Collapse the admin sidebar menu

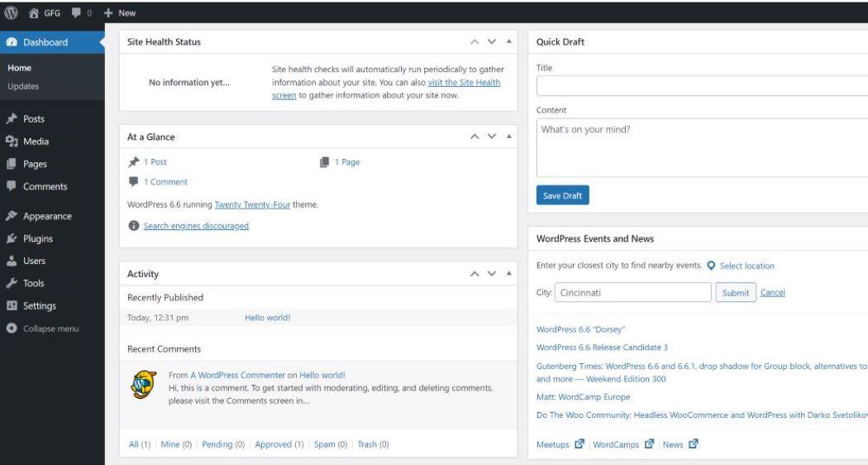[43, 328]
